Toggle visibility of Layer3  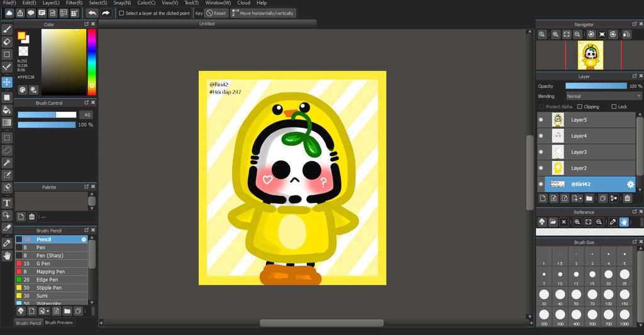(x=541, y=152)
